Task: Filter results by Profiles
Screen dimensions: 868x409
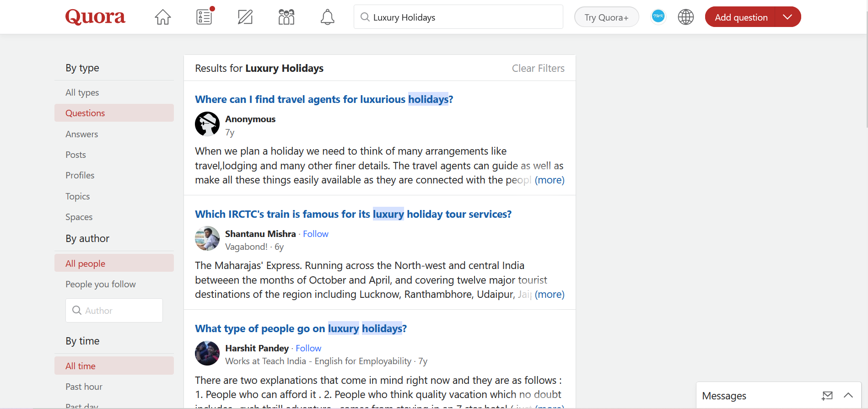Action: (114, 175)
